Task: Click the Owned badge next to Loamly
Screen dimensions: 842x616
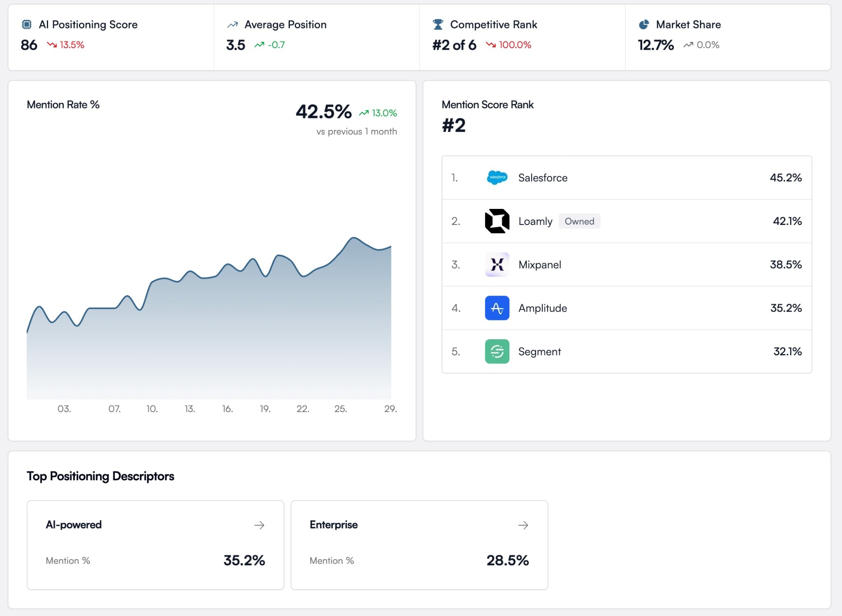Action: (579, 221)
